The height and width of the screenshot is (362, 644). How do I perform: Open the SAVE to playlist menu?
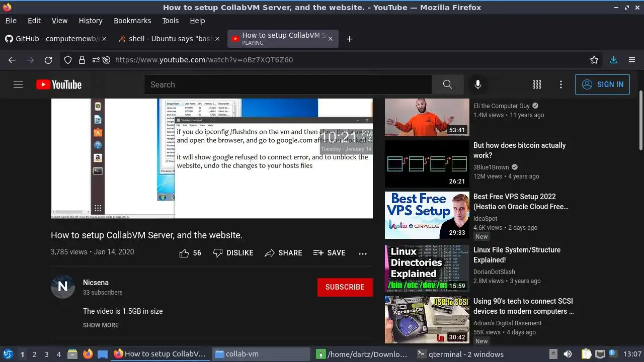tap(329, 253)
